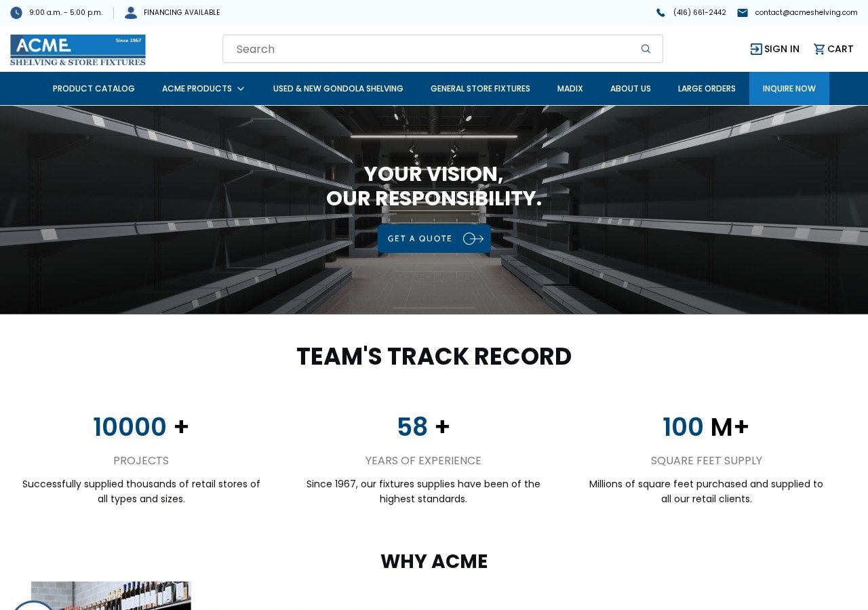Go to Used & New Gondola Shelving
Screen dimensions: 868x610
coord(338,89)
